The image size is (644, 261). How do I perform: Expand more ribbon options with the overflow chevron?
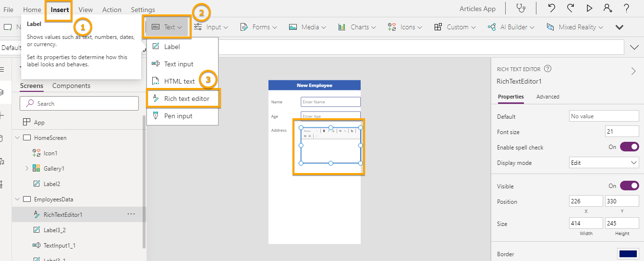[x=619, y=27]
